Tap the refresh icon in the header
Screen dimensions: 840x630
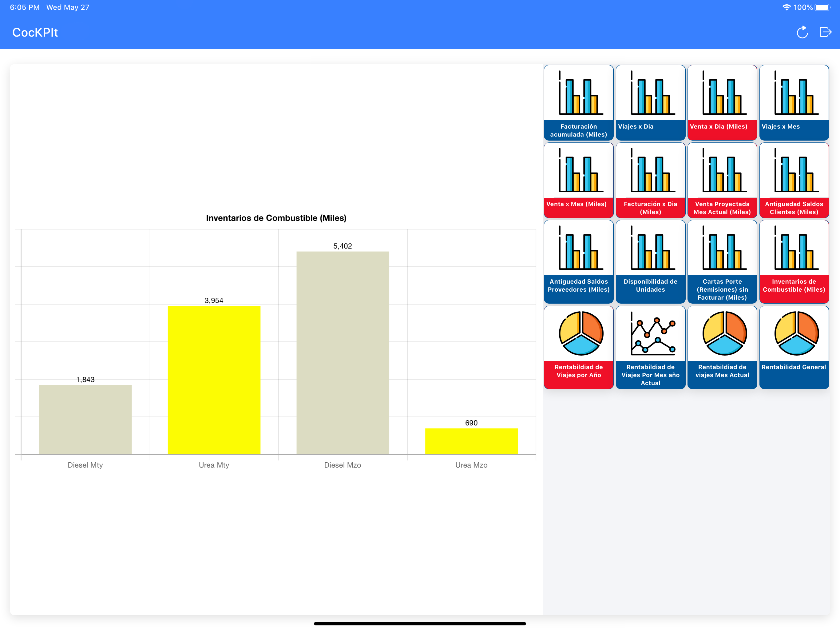[x=802, y=32]
